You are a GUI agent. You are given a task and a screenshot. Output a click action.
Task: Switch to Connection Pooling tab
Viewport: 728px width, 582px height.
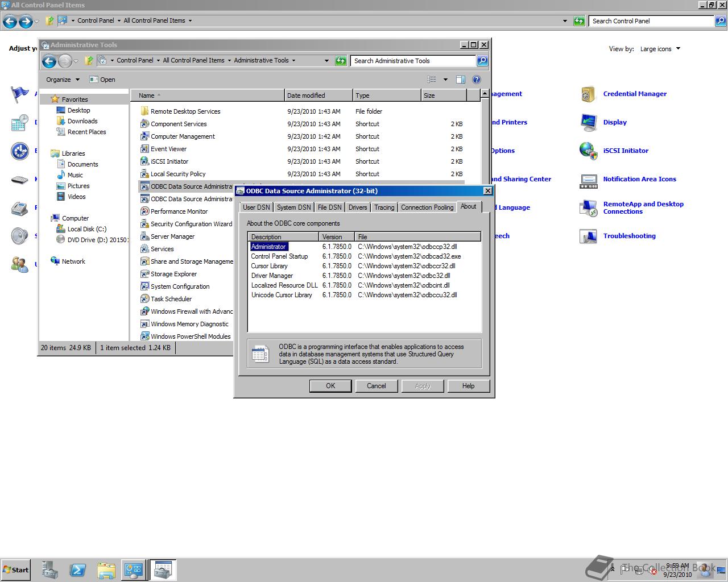click(x=427, y=207)
